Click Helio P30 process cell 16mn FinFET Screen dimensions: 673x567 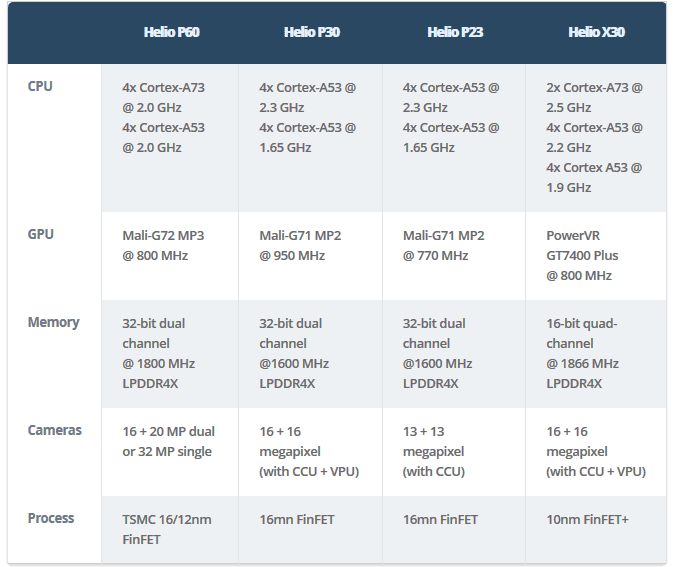(x=310, y=530)
